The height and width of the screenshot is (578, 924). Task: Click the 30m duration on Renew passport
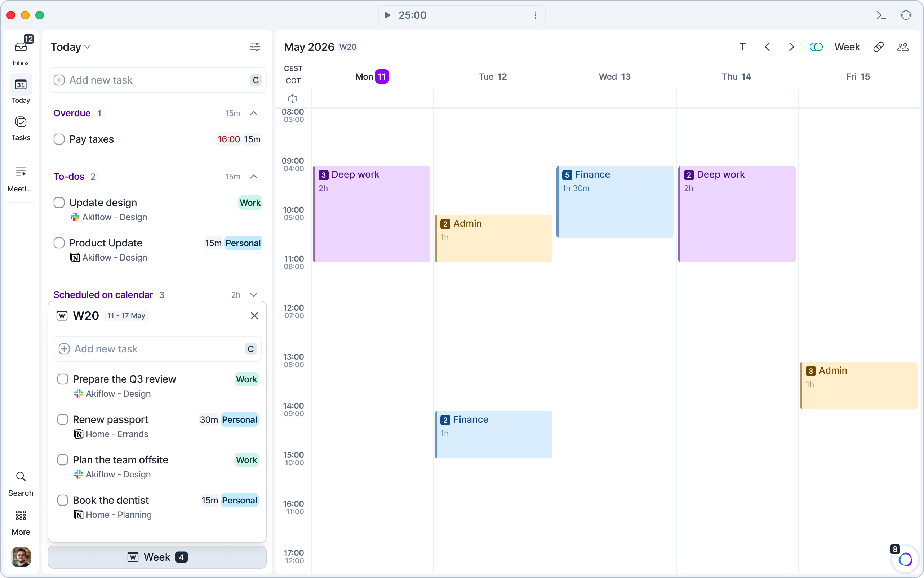click(209, 419)
